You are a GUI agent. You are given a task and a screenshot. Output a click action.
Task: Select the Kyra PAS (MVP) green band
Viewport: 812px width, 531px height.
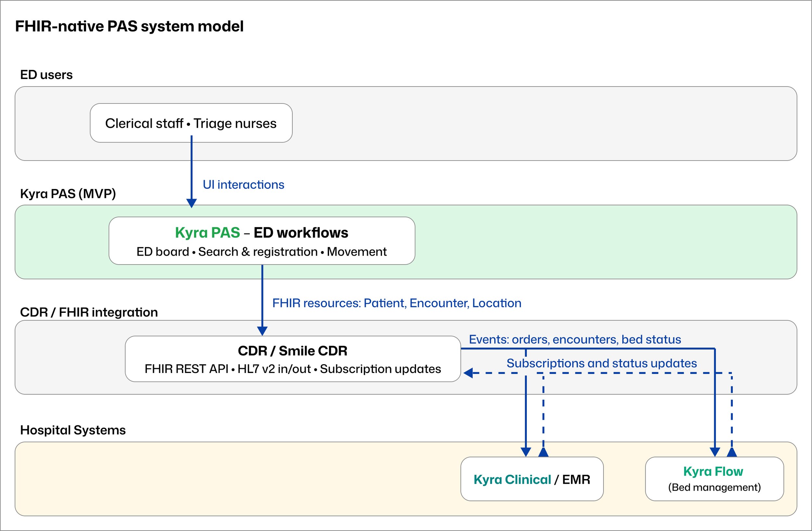580,240
